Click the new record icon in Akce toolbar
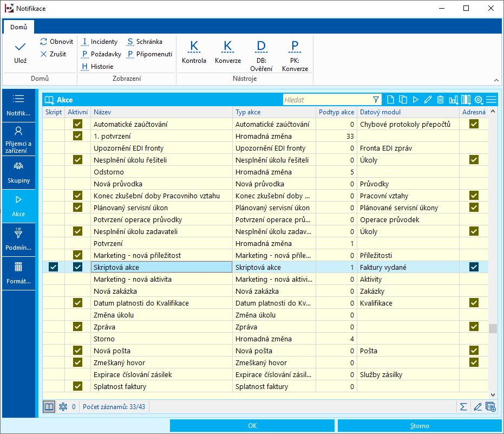504x434 pixels. click(x=389, y=100)
